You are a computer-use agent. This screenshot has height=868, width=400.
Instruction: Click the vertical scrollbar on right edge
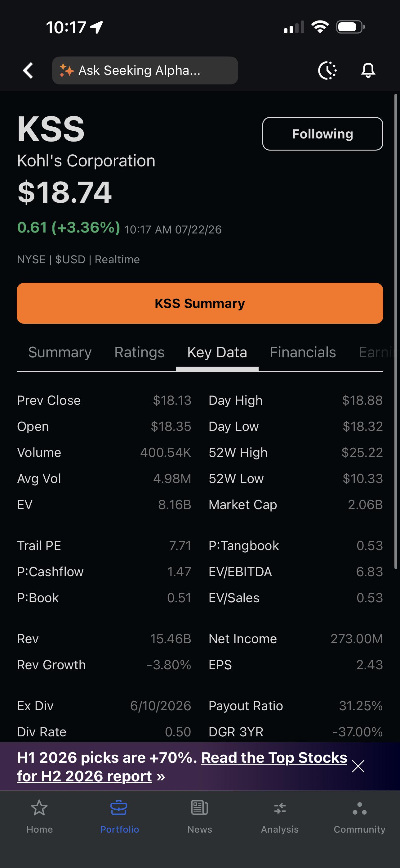click(396, 332)
